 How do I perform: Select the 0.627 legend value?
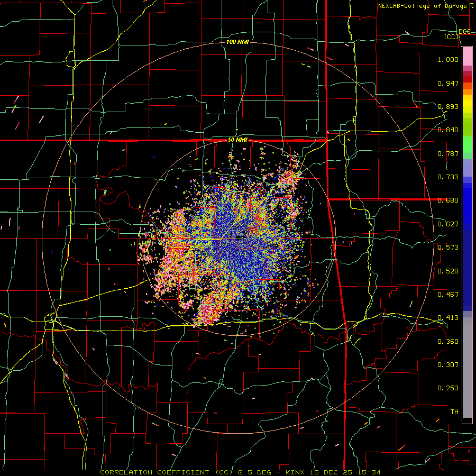[x=448, y=224]
